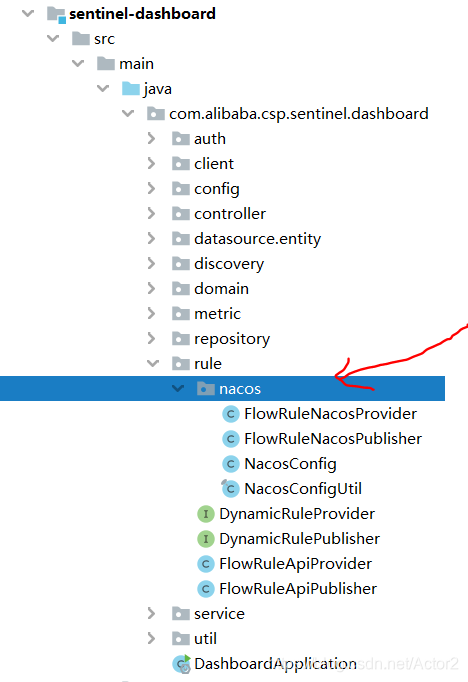The width and height of the screenshot is (468, 682).
Task: Click the rule package icon
Action: click(x=181, y=364)
